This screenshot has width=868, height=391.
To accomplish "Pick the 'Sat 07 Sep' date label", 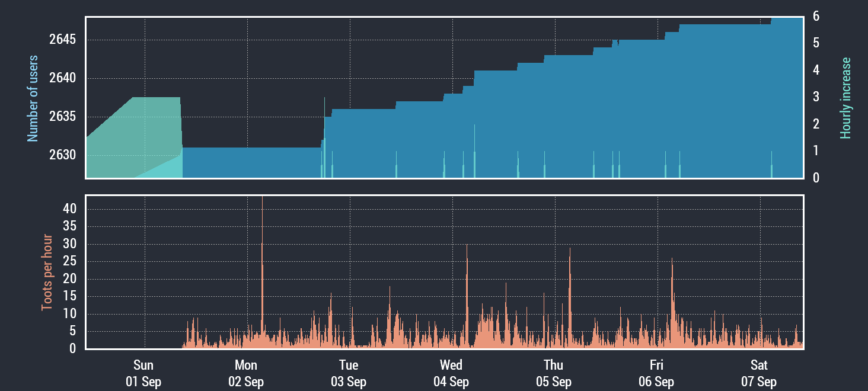I will (x=759, y=373).
